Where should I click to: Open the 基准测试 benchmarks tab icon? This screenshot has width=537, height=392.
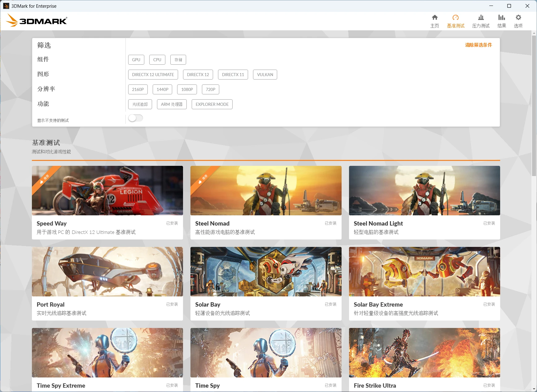point(456,18)
